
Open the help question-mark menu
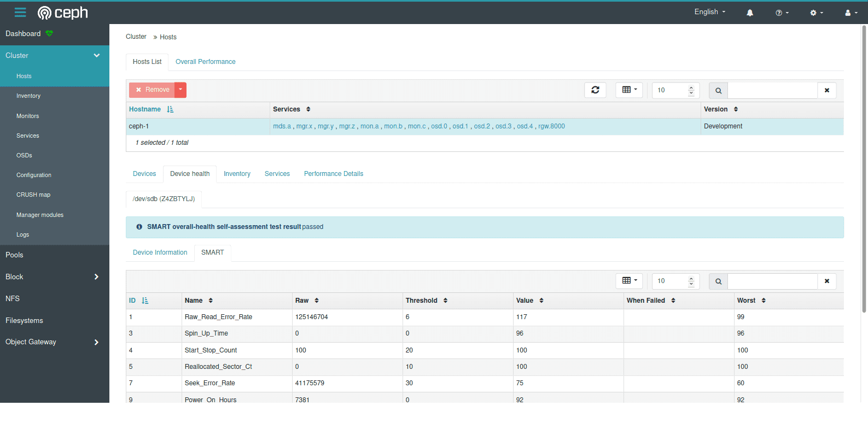click(782, 13)
